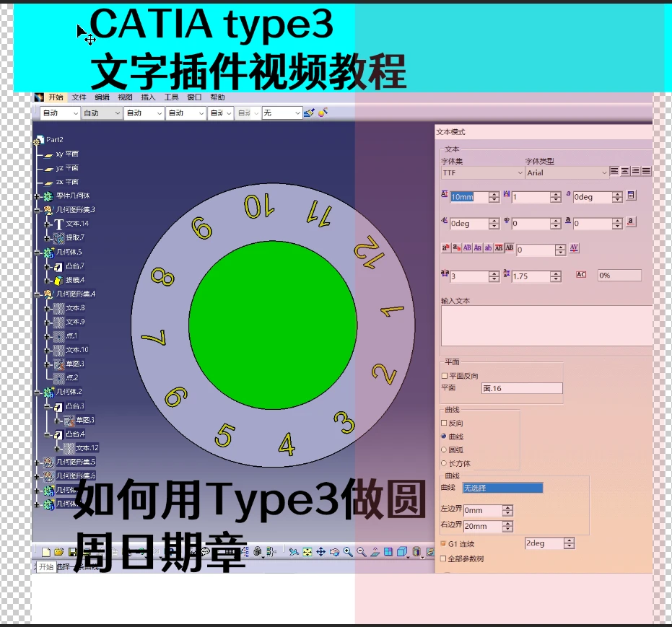This screenshot has width=672, height=627.
Task: Select the 曲线 radio button
Action: pyautogui.click(x=444, y=436)
